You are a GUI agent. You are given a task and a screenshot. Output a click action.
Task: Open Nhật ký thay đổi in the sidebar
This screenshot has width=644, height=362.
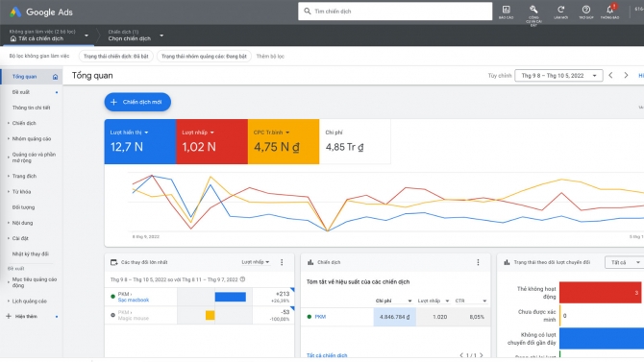click(31, 254)
